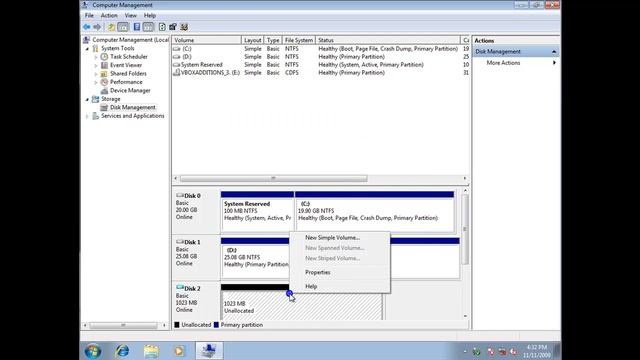Collapse the System Tools tree node

87,49
